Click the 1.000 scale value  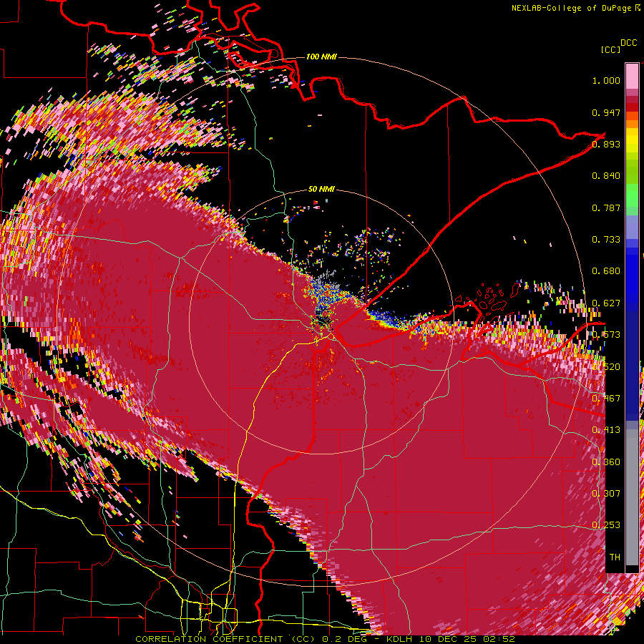tap(606, 80)
